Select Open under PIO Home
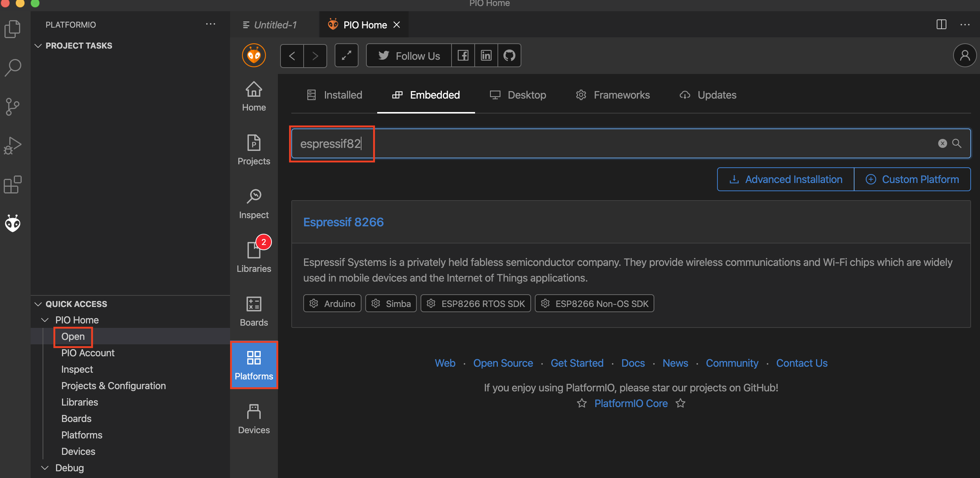The width and height of the screenshot is (980, 478). point(73,336)
